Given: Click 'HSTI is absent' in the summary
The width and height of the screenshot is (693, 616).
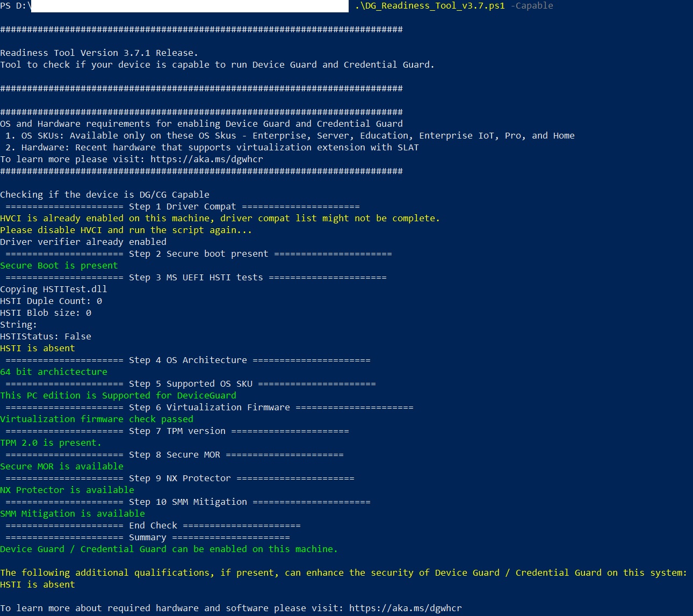Looking at the screenshot, I should [x=38, y=584].
